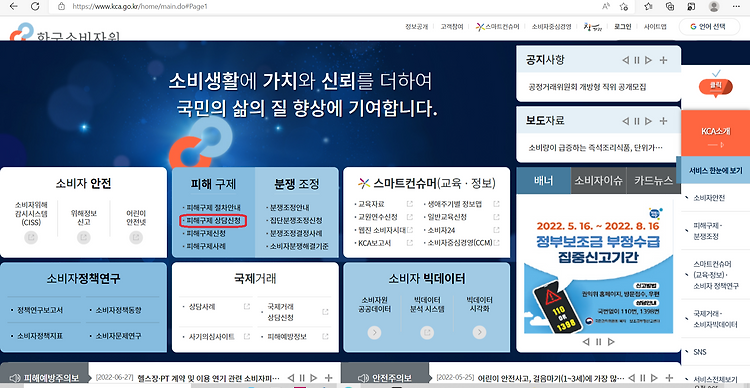Open more 보도자료 with plus icon

tap(663, 121)
